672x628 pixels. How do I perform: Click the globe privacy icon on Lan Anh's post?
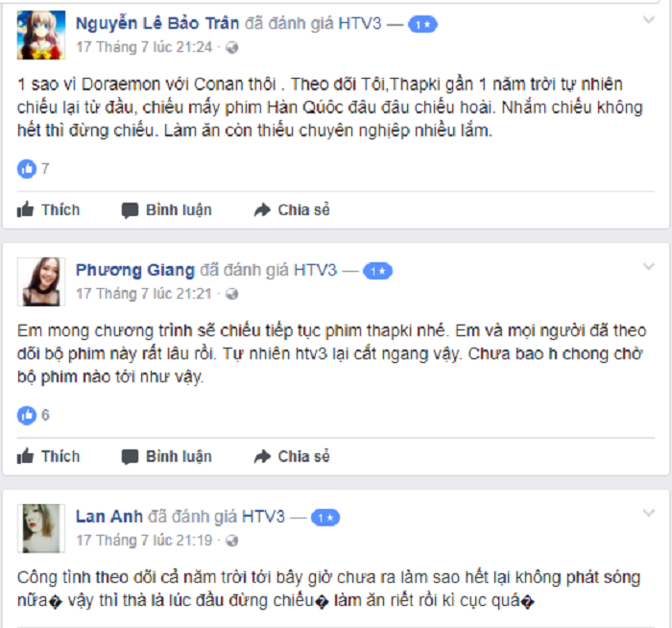pos(232,541)
